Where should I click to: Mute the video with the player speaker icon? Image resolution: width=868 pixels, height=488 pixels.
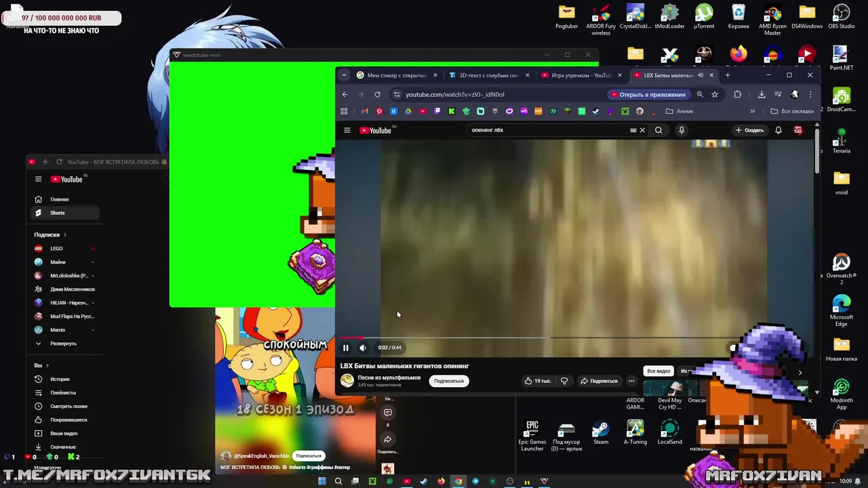click(363, 348)
